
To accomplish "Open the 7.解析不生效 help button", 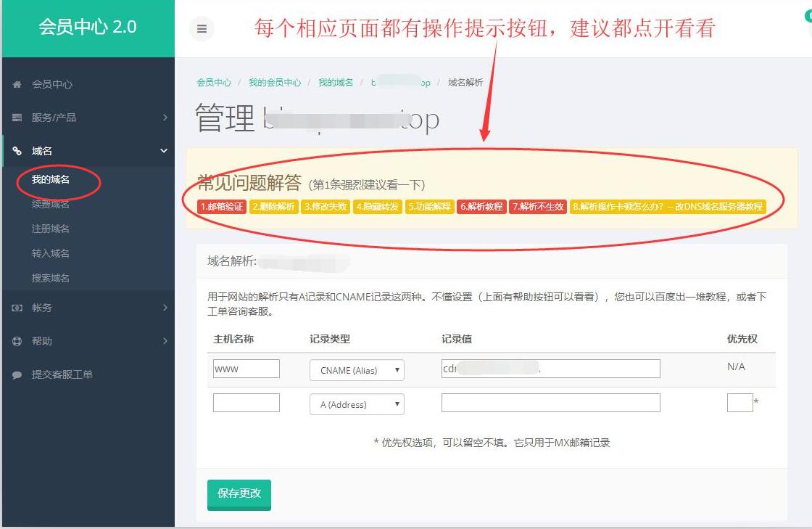I will pyautogui.click(x=538, y=207).
